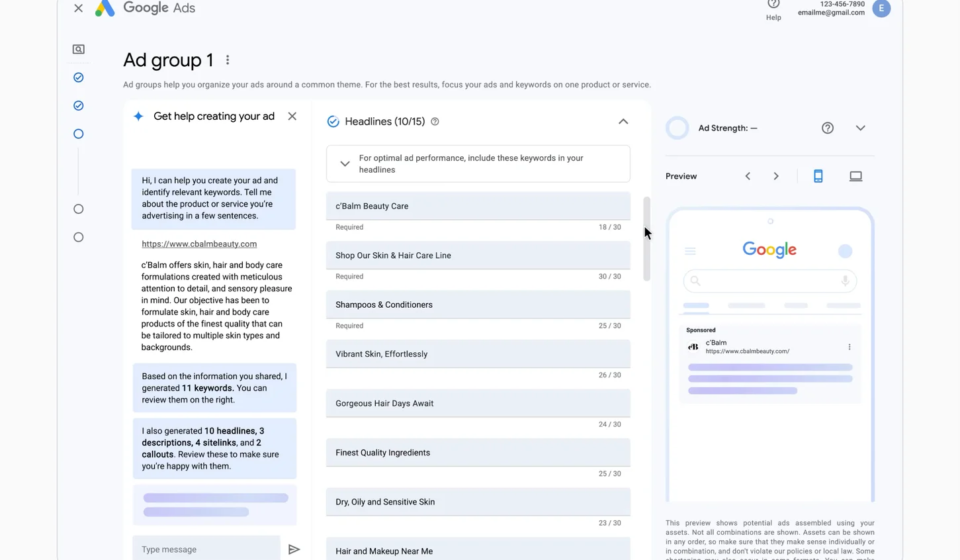The width and height of the screenshot is (960, 560).
Task: Edit the Hair and Makeup Near Me headline
Action: [478, 550]
